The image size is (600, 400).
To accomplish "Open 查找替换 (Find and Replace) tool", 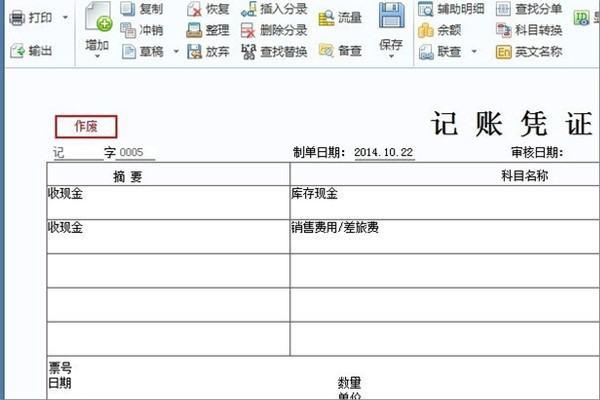I will click(248, 51).
